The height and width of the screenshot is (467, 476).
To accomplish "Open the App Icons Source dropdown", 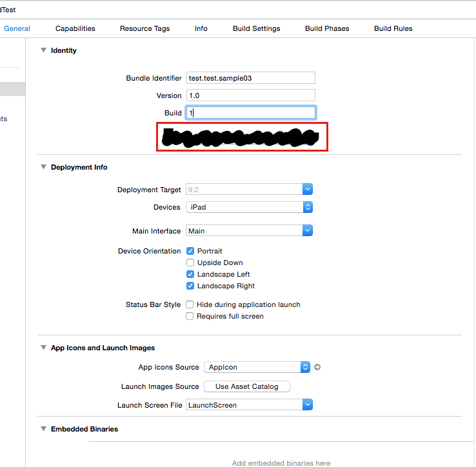I will pyautogui.click(x=257, y=367).
